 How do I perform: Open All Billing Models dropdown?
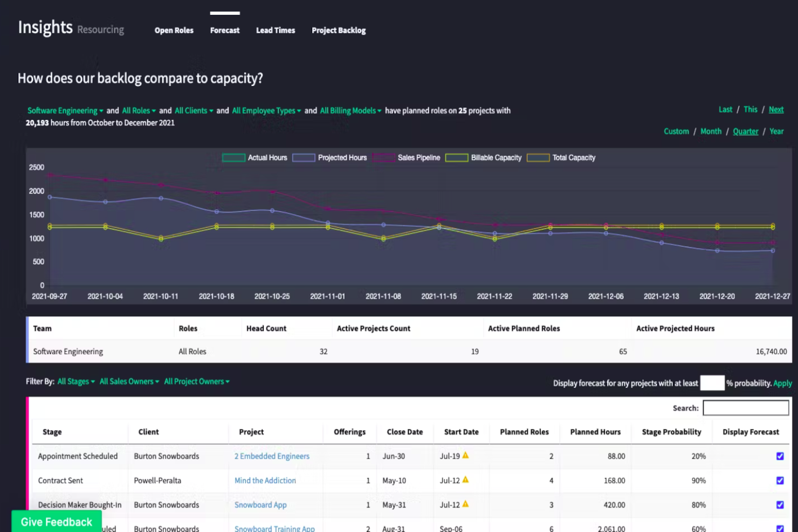point(350,110)
